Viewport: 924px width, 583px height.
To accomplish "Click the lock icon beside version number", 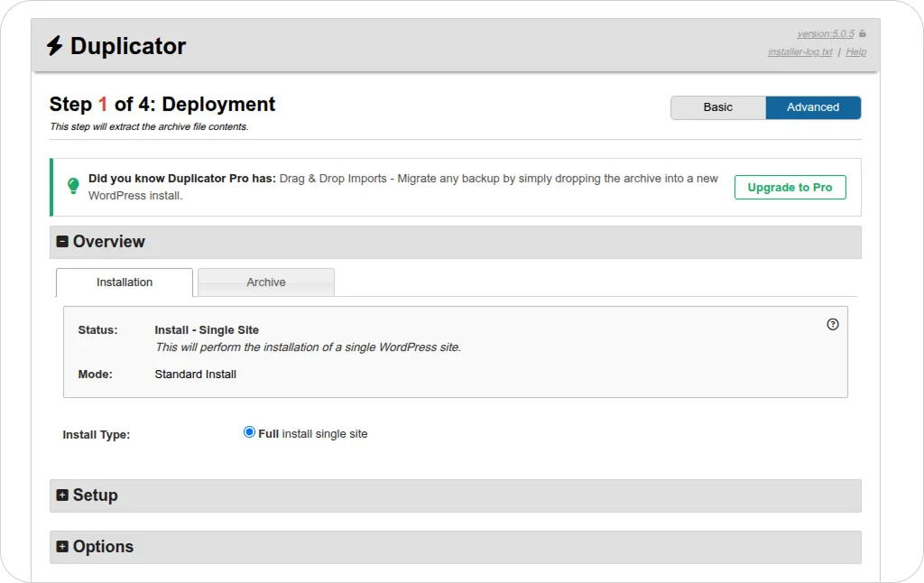I will tap(862, 33).
